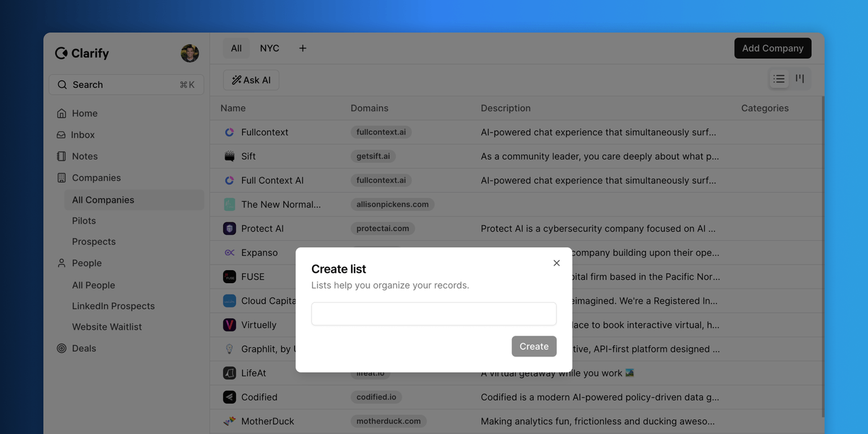
Task: Click the Cloud Capital logo icon
Action: [229, 301]
